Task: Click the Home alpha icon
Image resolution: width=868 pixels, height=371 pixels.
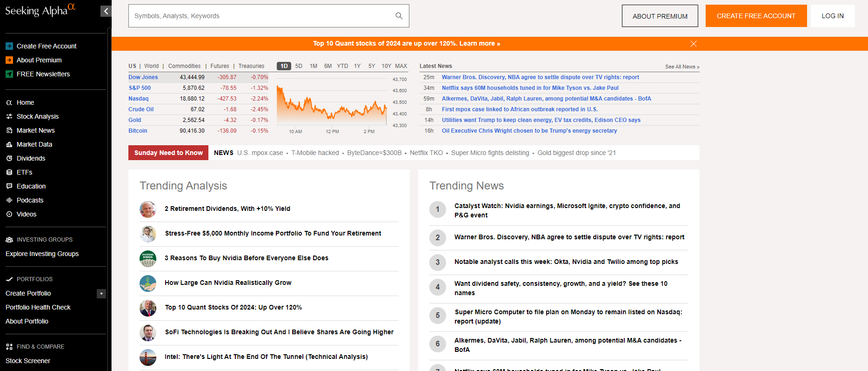Action: tap(9, 102)
